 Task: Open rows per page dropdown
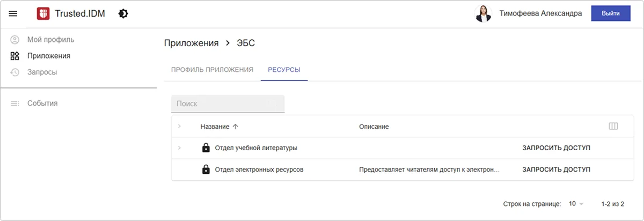pyautogui.click(x=575, y=204)
